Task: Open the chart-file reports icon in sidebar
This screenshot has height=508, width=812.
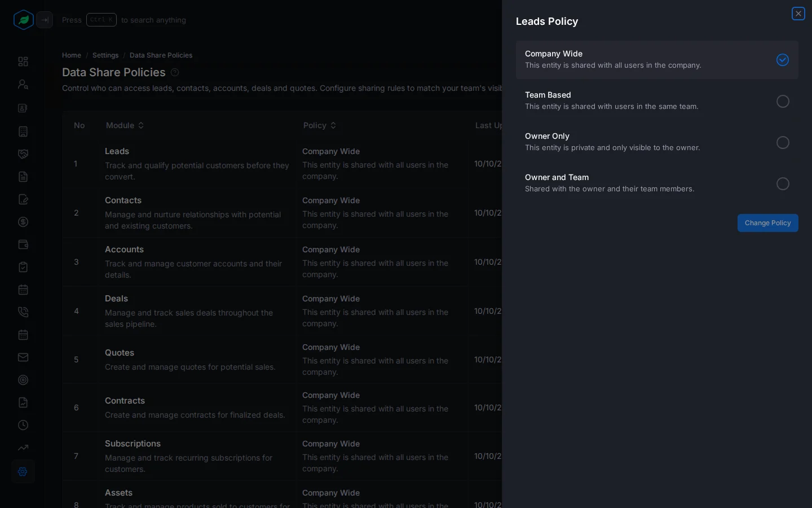Action: 23,402
